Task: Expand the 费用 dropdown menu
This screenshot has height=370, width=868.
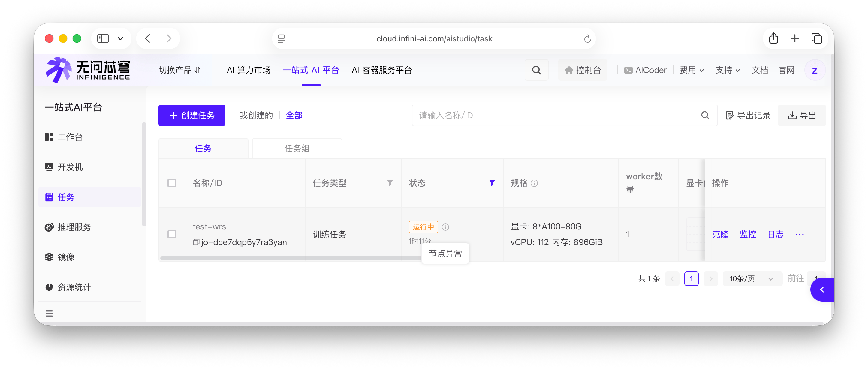Action: click(x=692, y=70)
